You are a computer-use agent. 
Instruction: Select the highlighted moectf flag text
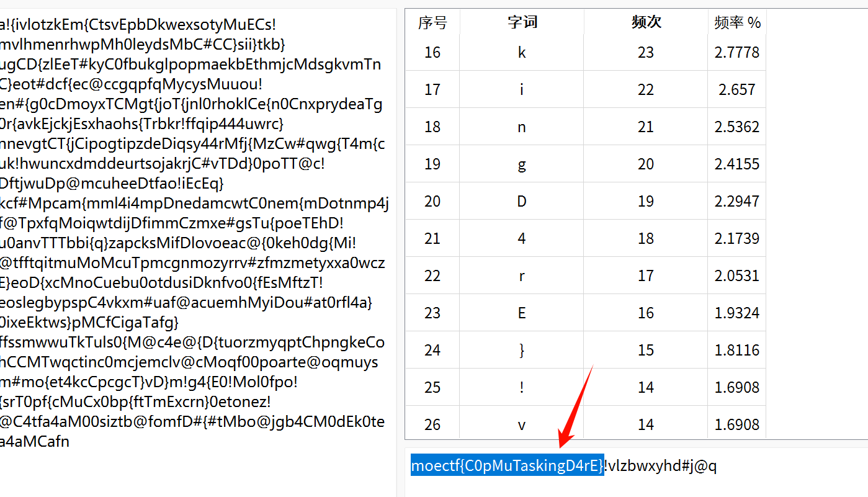click(507, 465)
